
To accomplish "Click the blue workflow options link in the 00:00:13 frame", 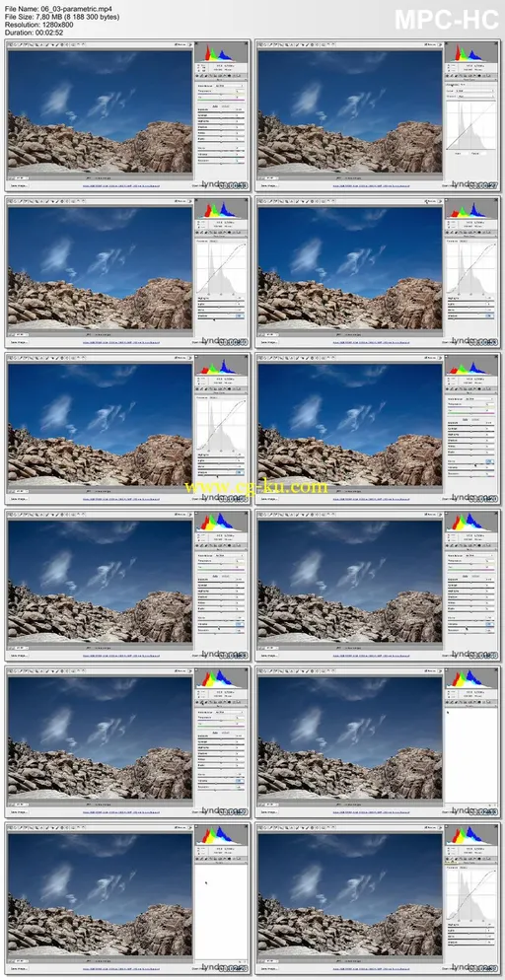I will (x=119, y=185).
